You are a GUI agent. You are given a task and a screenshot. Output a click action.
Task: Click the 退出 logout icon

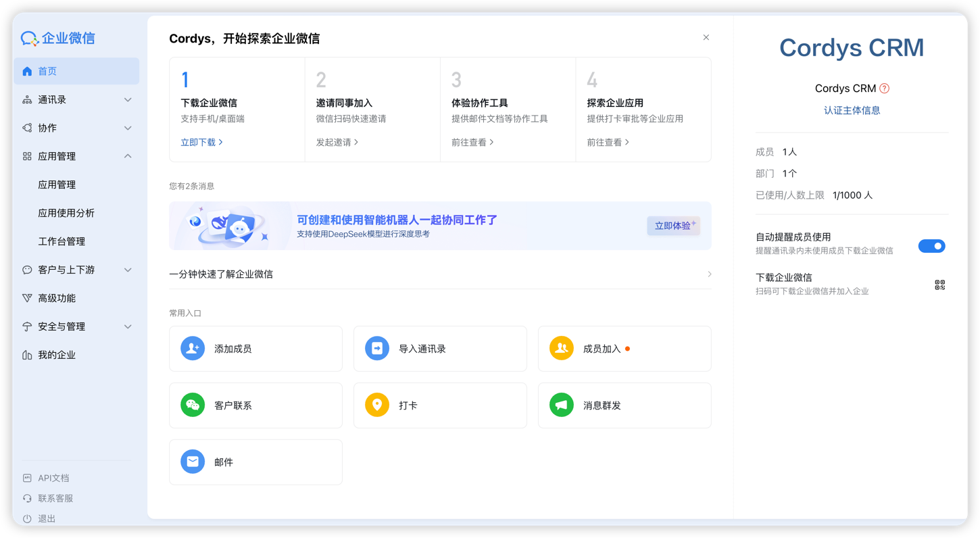(x=26, y=518)
